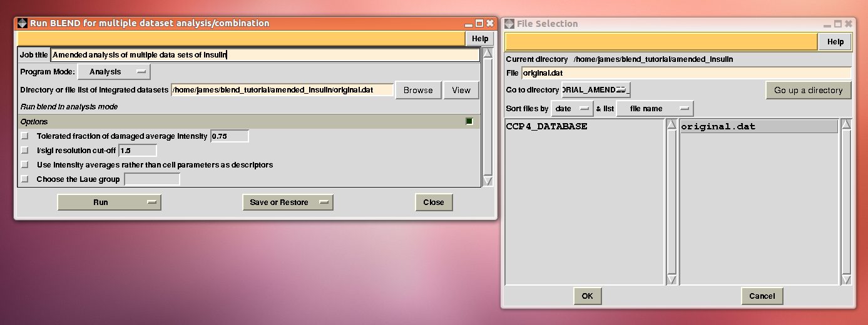Click Browse for integrated datasets
Screen dimensions: 868x325
[418, 90]
